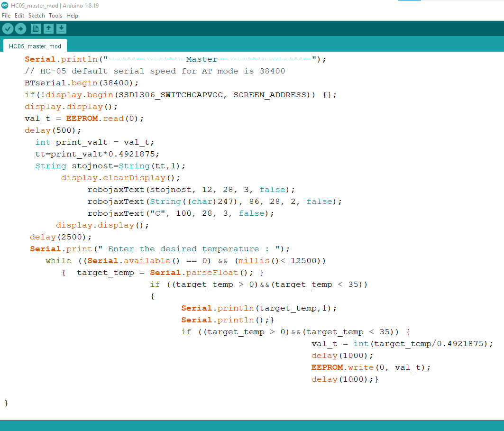Click the Serial.println(target_temp,1) line
Viewport: 504px width, 431px height.
pos(259,308)
